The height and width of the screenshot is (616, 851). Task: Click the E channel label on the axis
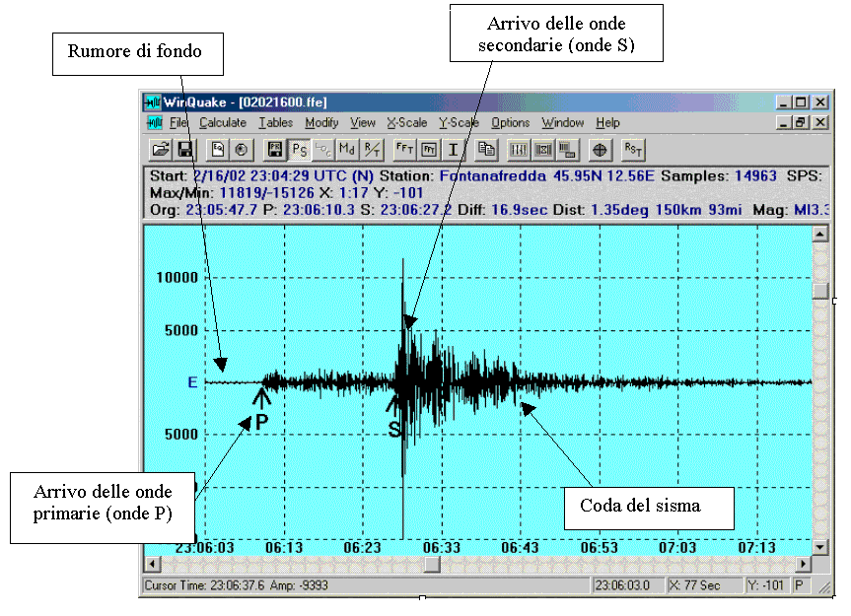click(192, 382)
